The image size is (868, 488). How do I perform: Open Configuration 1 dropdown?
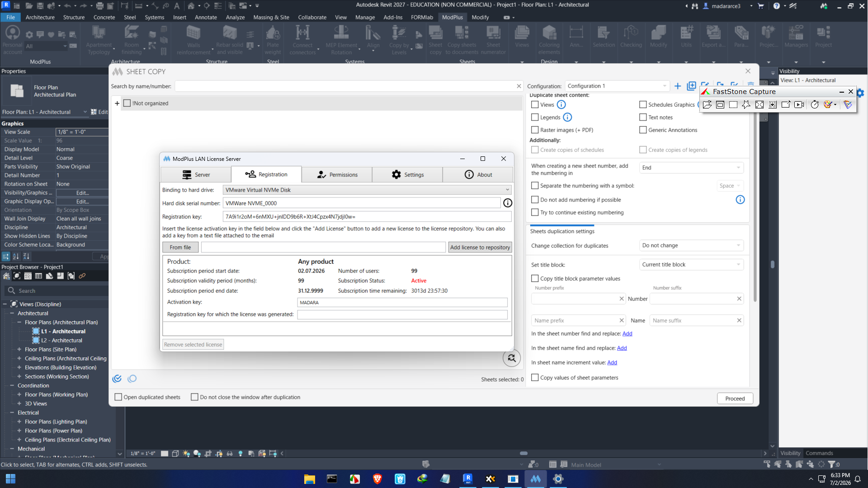[617, 86]
